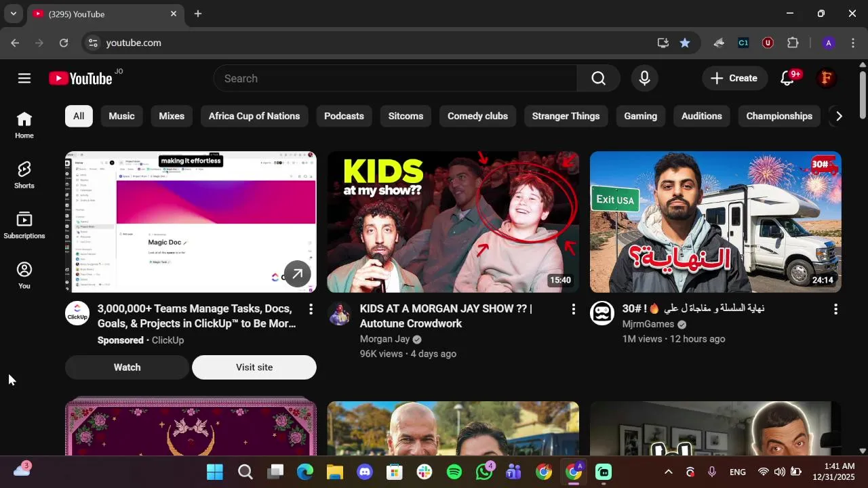Open the KIDS AT A MORGAN JAY SHOW title
Screen dimensions: 868x488
click(x=446, y=316)
